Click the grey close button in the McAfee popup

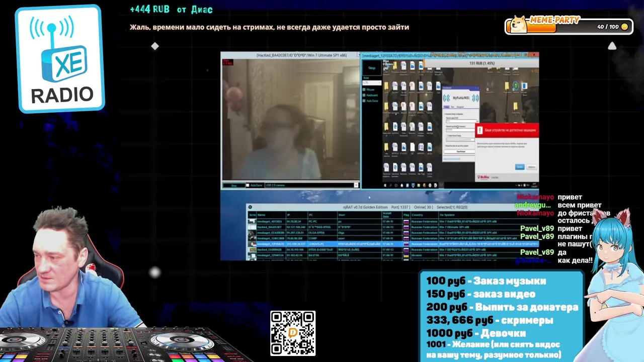click(x=531, y=167)
